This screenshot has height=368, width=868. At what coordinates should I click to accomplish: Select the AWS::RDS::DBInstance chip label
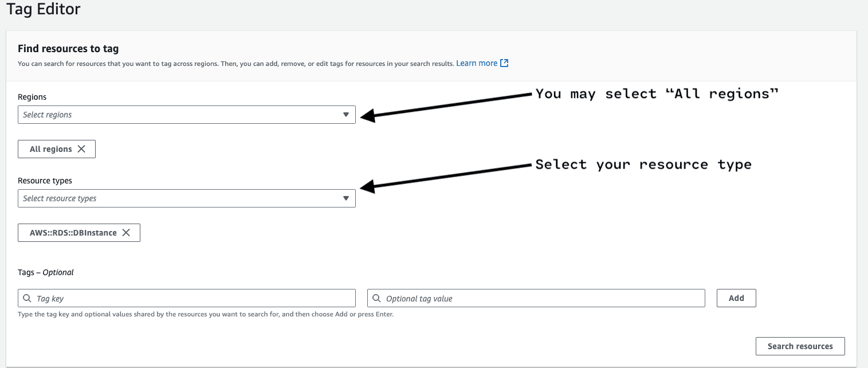point(73,233)
